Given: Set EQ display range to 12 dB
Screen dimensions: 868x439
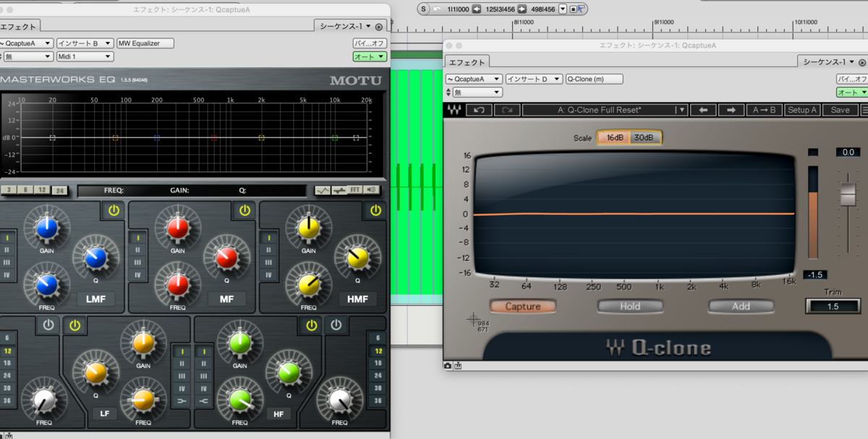Looking at the screenshot, I should [x=42, y=190].
